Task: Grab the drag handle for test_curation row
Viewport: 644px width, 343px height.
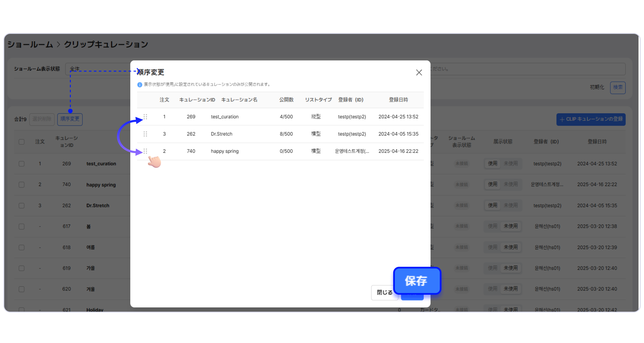Action: click(145, 117)
